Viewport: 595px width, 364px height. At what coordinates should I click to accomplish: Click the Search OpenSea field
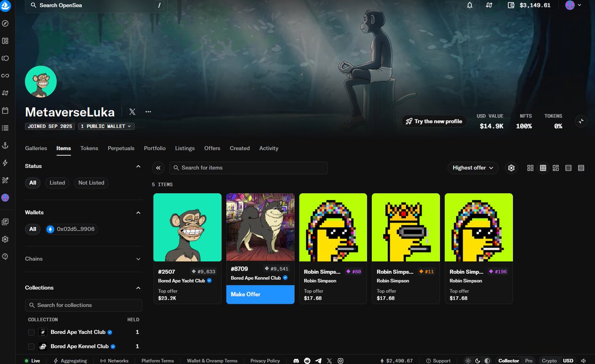96,5
